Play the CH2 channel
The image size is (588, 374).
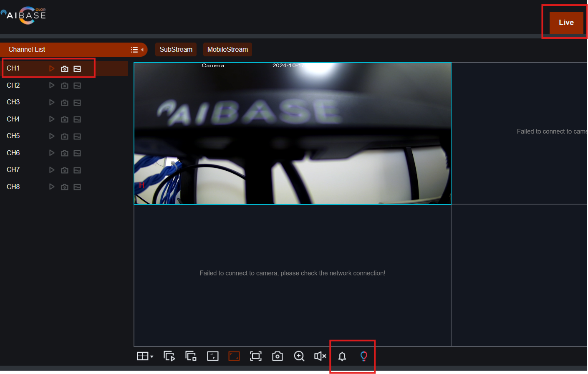(x=52, y=85)
